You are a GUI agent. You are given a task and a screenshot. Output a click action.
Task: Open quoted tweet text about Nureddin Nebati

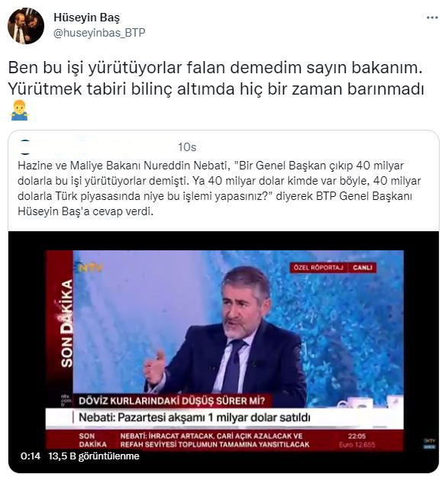tap(219, 188)
